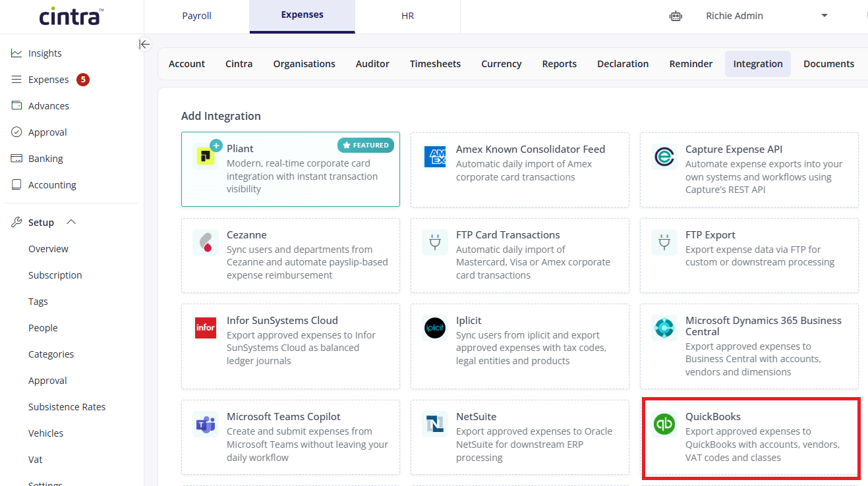Open Subscription under Setup
The height and width of the screenshot is (486, 868).
point(55,275)
